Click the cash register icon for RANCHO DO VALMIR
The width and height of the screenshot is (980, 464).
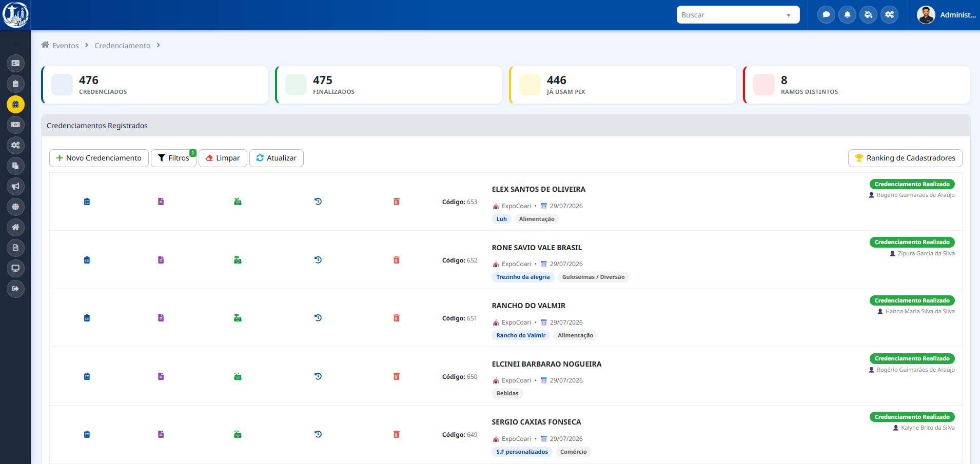pos(238,318)
